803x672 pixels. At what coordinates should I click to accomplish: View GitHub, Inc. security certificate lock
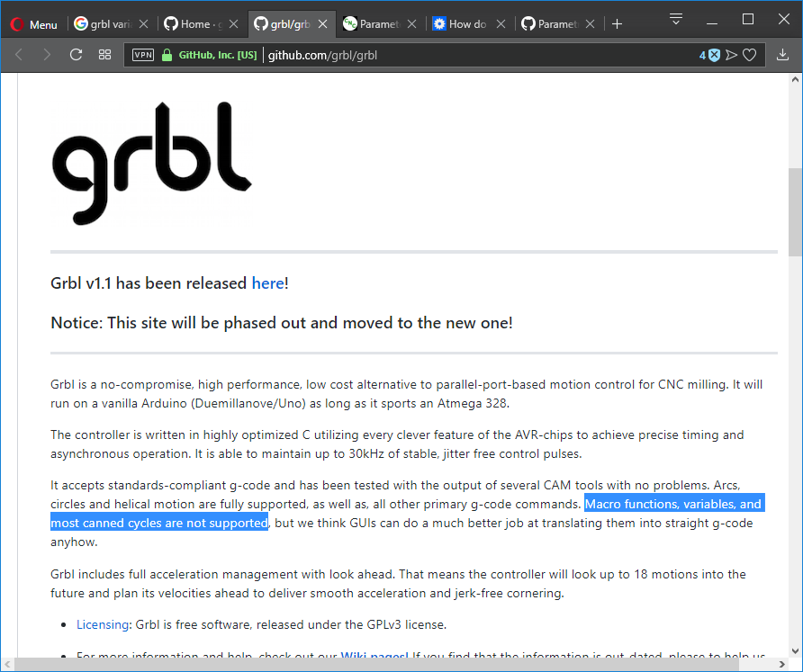pyautogui.click(x=167, y=55)
